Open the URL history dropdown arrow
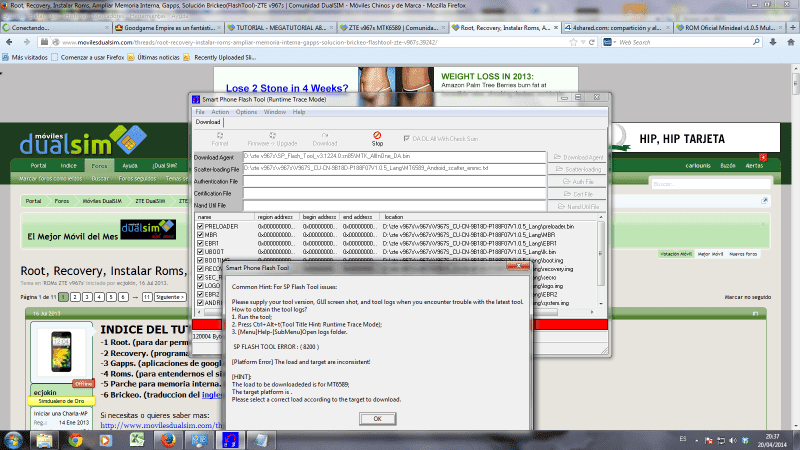Screen dimensions: 800x450 pos(583,42)
